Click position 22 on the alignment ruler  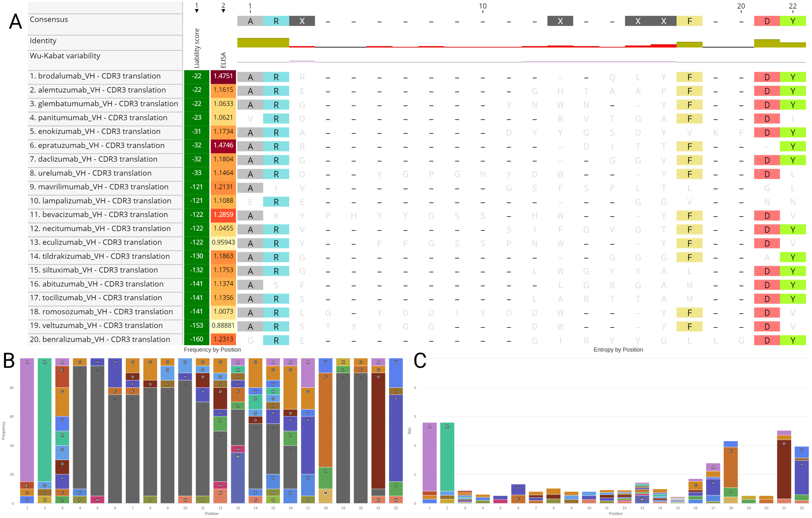click(x=793, y=6)
